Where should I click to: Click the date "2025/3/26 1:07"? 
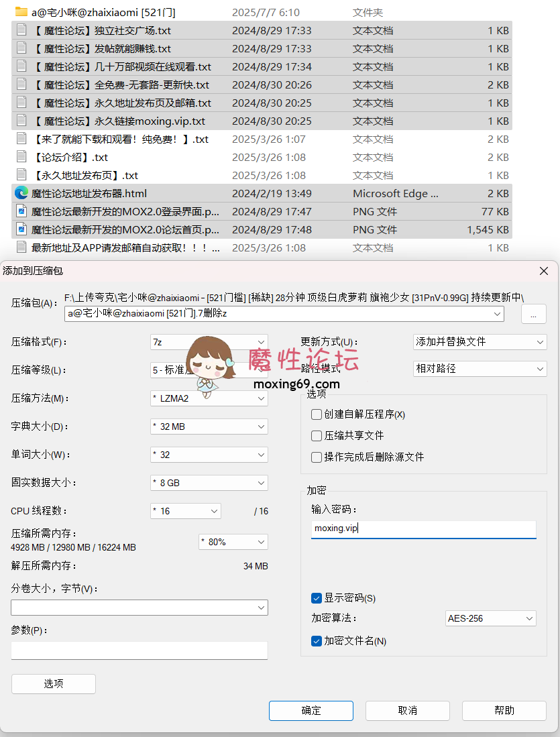click(269, 139)
